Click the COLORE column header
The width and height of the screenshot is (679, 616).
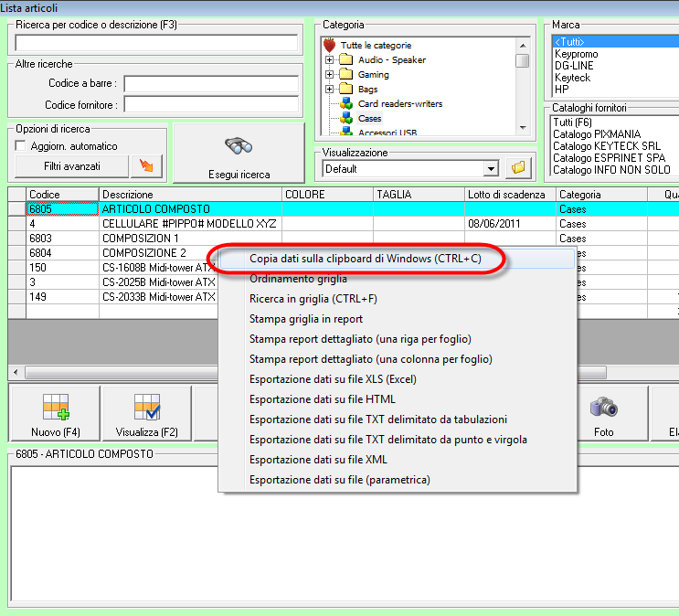[x=327, y=195]
